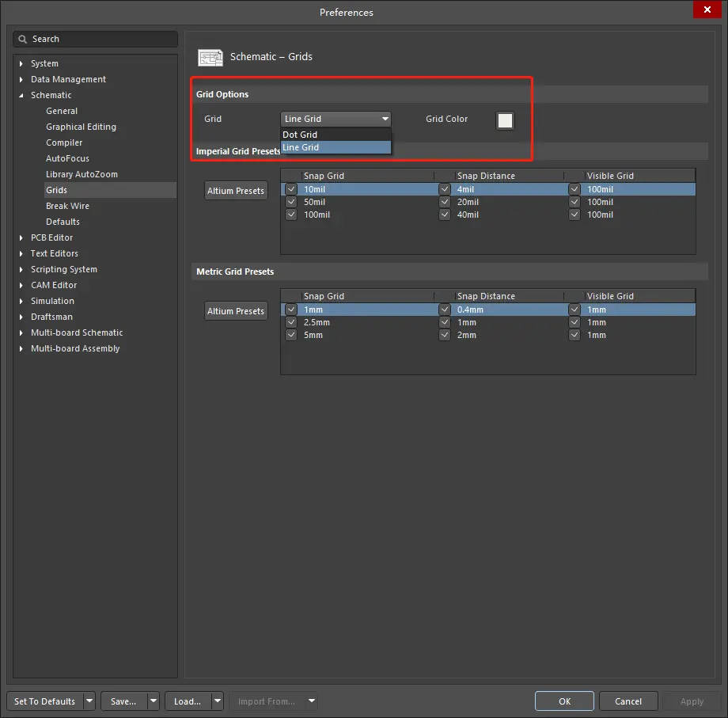
Task: Close the Preferences dialog
Action: tap(707, 9)
